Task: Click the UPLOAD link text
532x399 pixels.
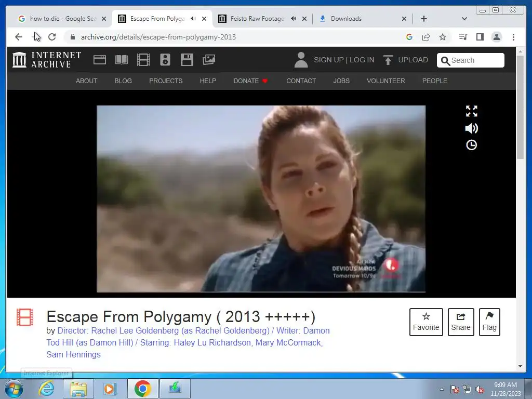Action: click(x=413, y=60)
